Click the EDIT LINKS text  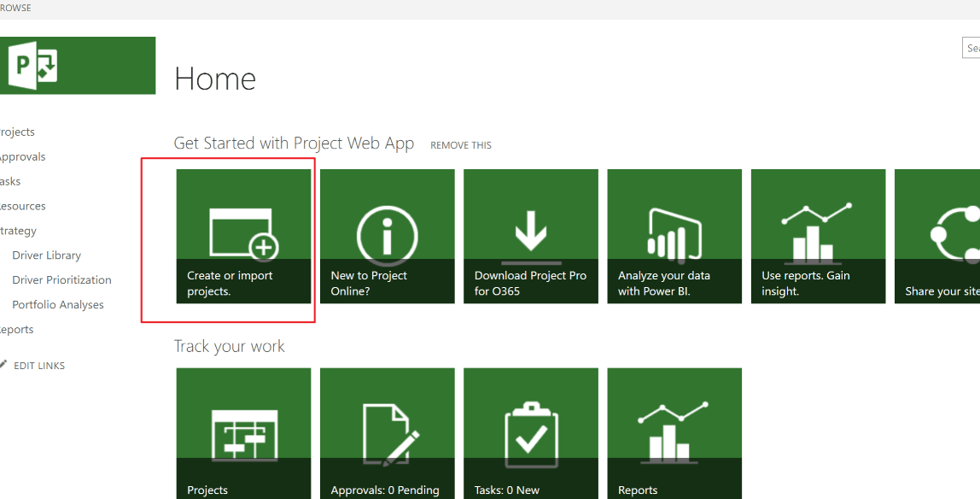[x=39, y=366]
